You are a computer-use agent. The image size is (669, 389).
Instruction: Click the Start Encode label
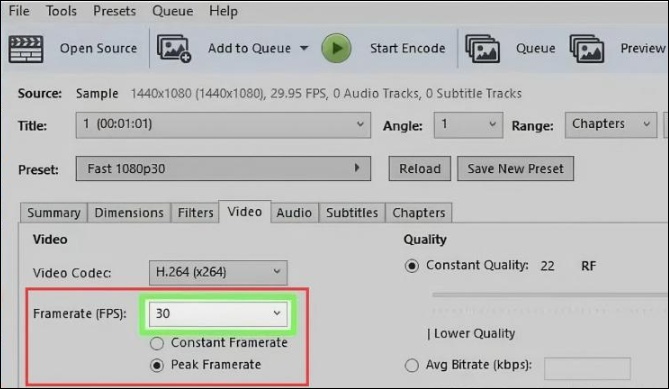point(407,48)
